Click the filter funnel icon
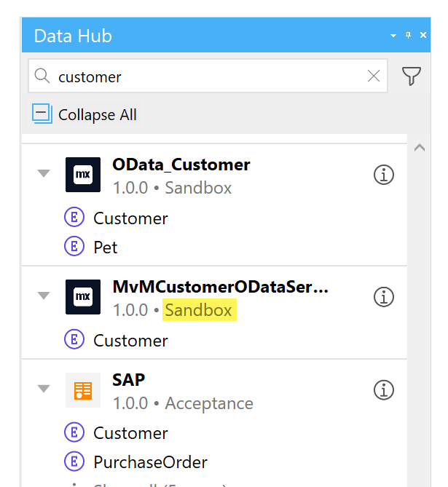This screenshot has height=487, width=448. (412, 76)
